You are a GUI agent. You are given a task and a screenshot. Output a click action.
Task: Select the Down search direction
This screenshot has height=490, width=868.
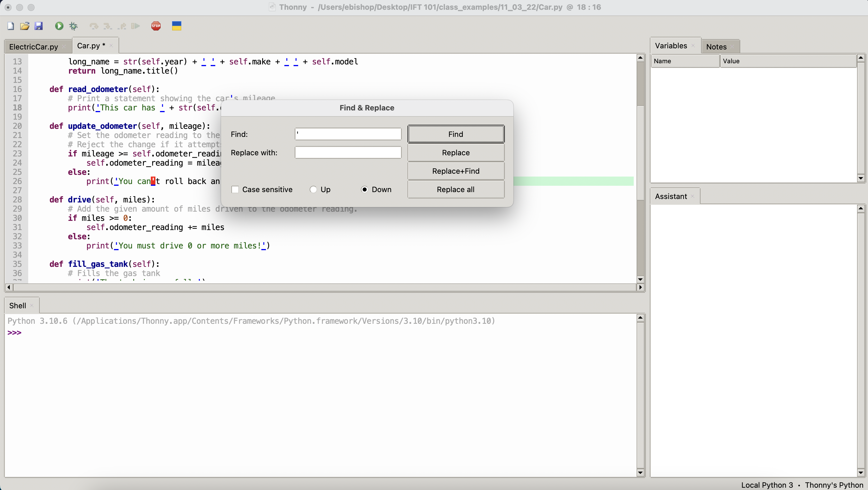(364, 189)
